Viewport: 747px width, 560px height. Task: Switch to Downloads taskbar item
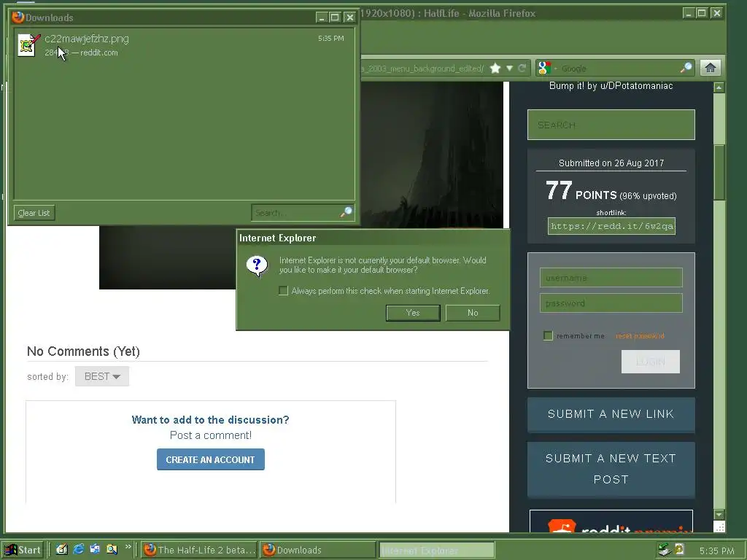(x=318, y=550)
